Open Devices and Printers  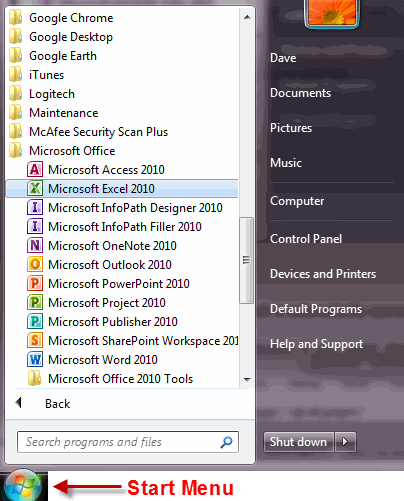click(323, 274)
